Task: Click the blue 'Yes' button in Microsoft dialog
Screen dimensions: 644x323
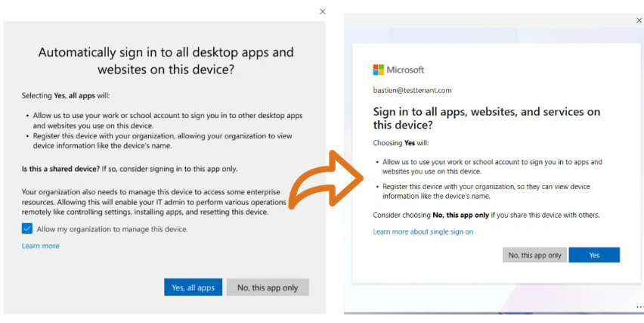Action: (594, 255)
